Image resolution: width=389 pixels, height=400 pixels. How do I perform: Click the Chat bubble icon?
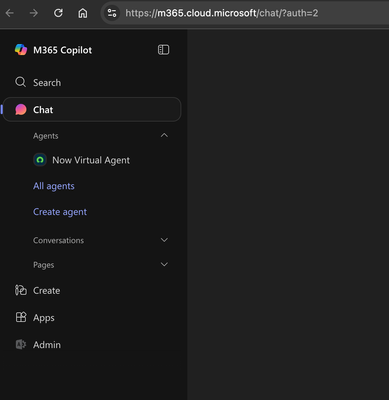click(x=21, y=109)
